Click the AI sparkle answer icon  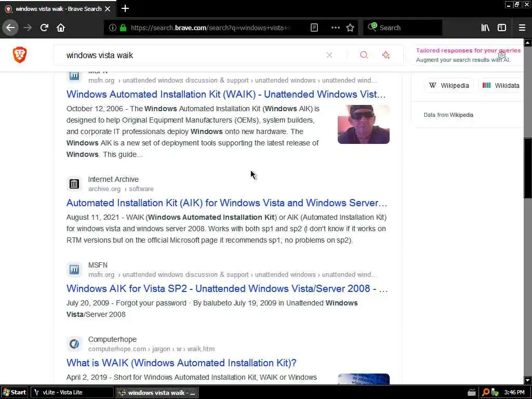click(x=386, y=55)
